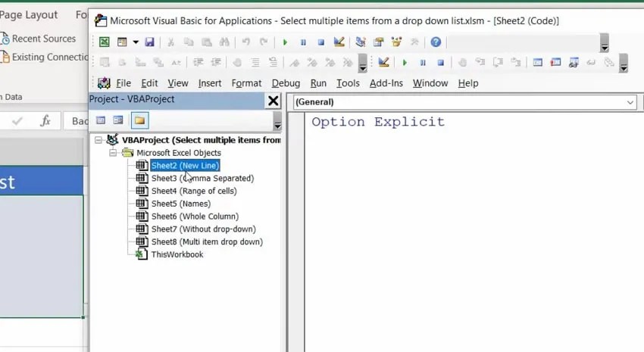Open the Tools menu
644x352 pixels.
(348, 83)
